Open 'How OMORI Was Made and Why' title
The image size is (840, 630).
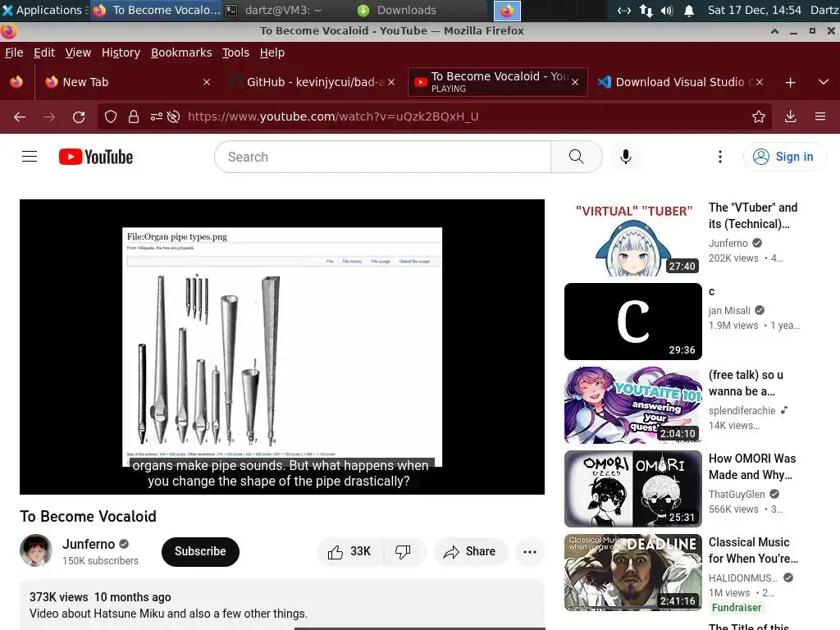tap(752, 467)
